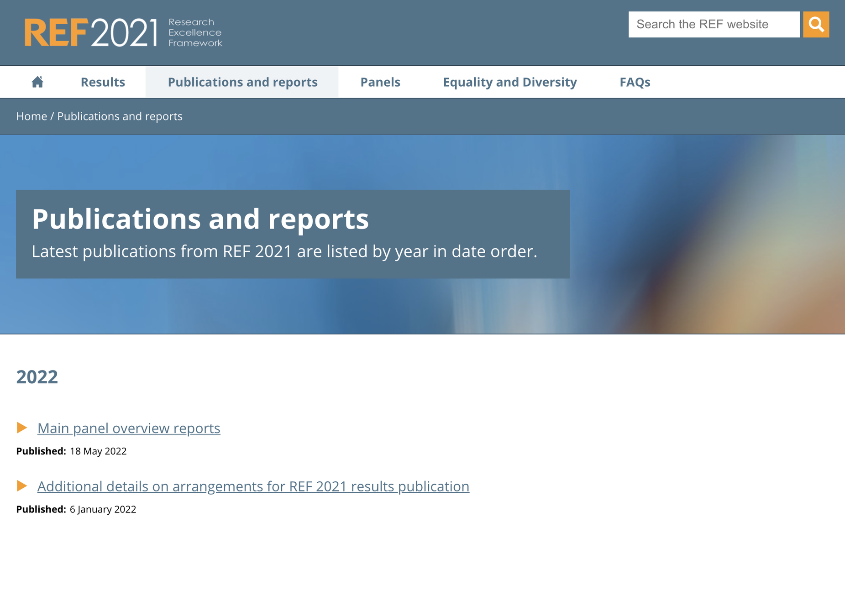Open the Panels navigation item
The height and width of the screenshot is (616, 845).
[x=380, y=82]
